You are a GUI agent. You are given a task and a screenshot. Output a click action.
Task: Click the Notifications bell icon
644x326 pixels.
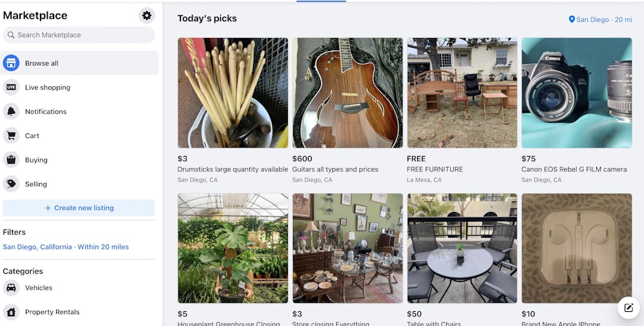pos(11,111)
